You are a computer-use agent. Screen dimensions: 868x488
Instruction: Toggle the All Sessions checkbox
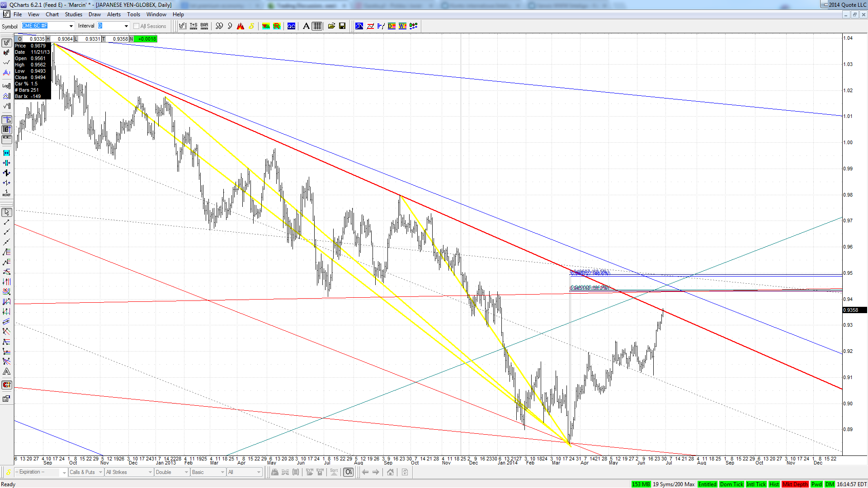click(x=136, y=26)
